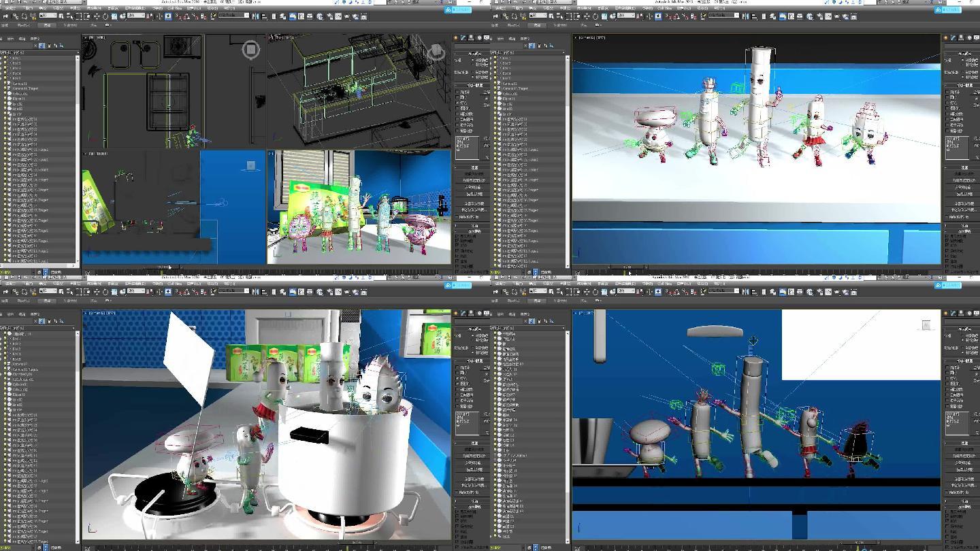
Task: Pick Select and Place in bottom-right window toolbar
Action: (x=612, y=292)
